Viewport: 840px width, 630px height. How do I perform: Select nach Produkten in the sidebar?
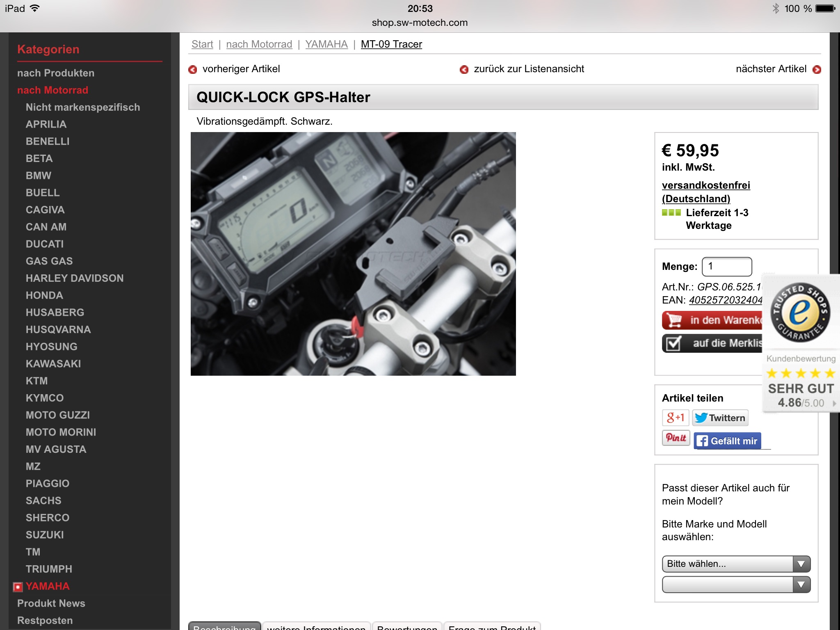pos(56,73)
